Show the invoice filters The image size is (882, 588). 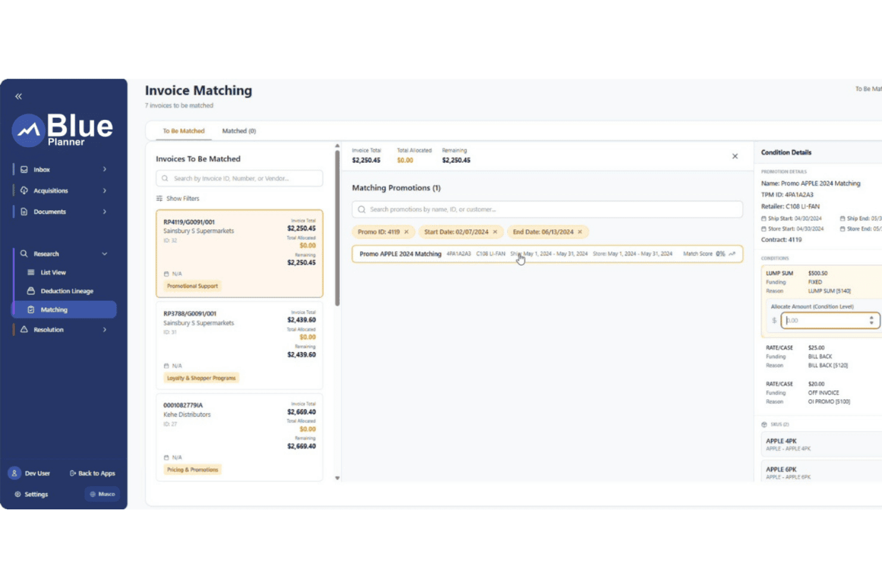tap(178, 198)
